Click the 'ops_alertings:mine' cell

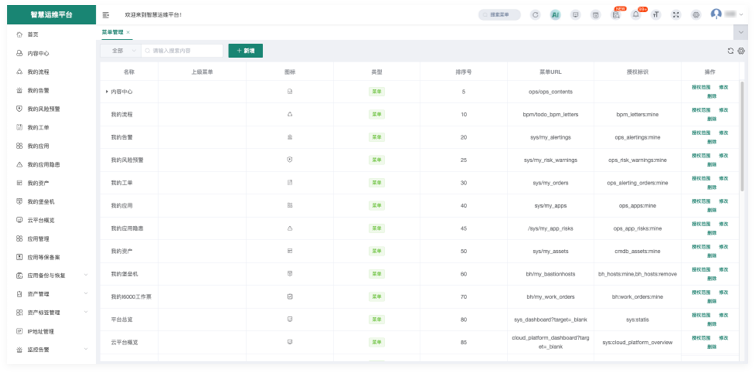[x=638, y=137]
